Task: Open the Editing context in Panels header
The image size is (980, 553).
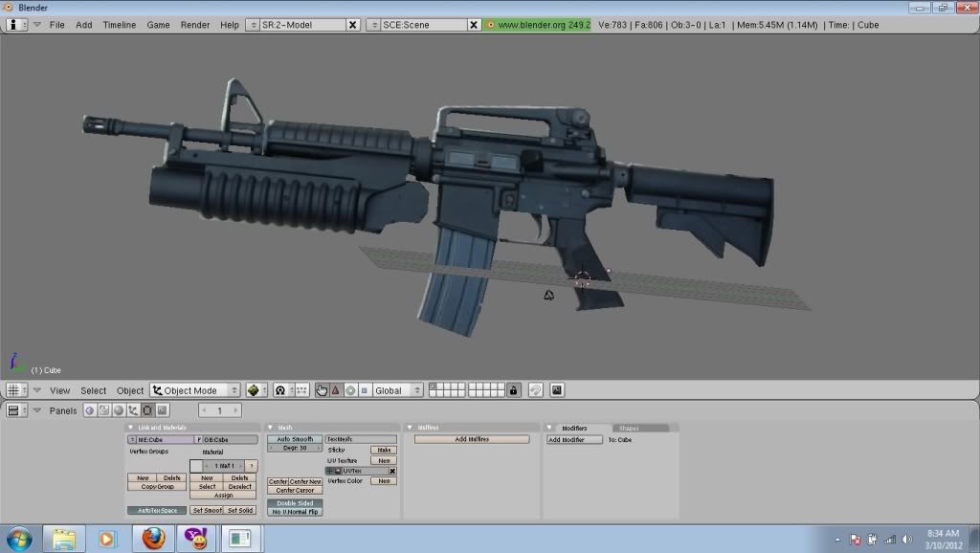Action: [x=147, y=410]
